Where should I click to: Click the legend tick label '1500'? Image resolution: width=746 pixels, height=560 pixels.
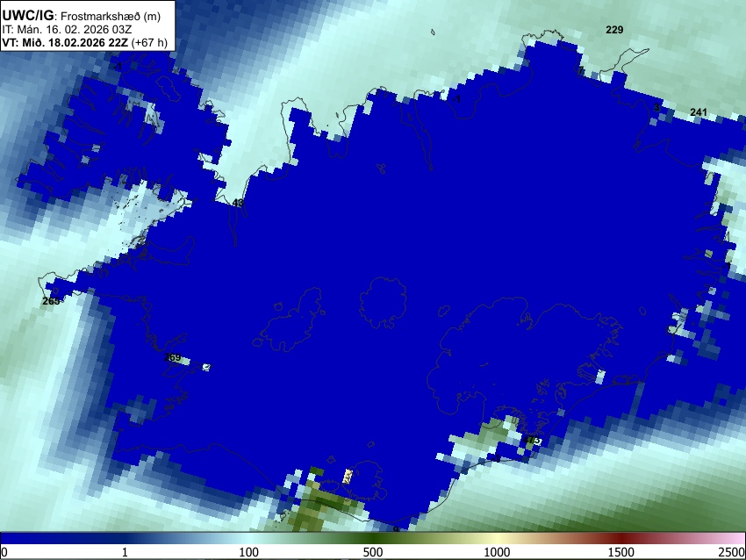(x=621, y=552)
